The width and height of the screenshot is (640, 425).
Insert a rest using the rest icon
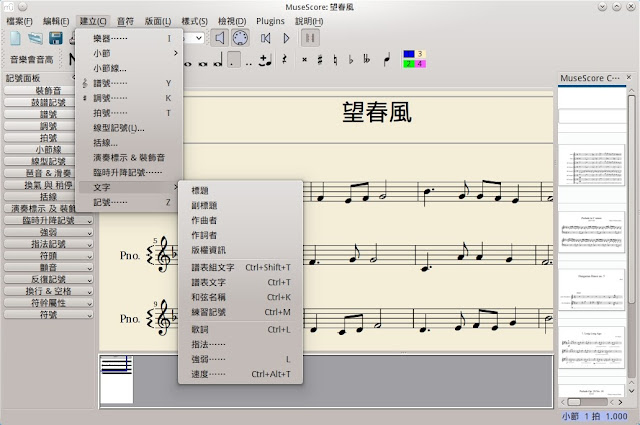[284, 60]
